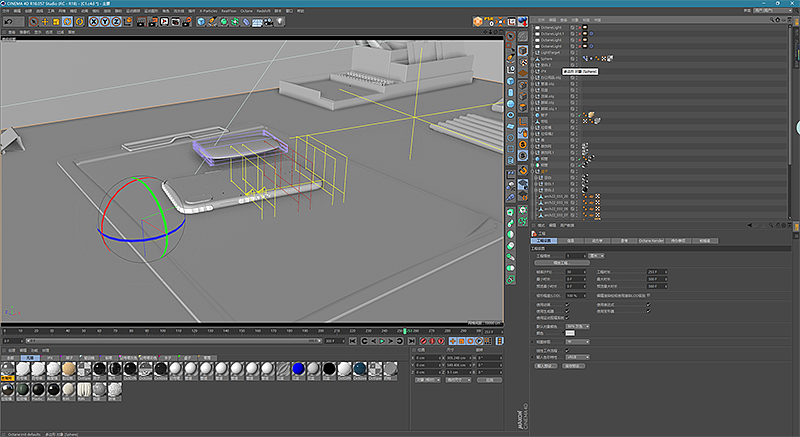
Task: Open the 视图修剪 dropdown
Action: point(578,342)
